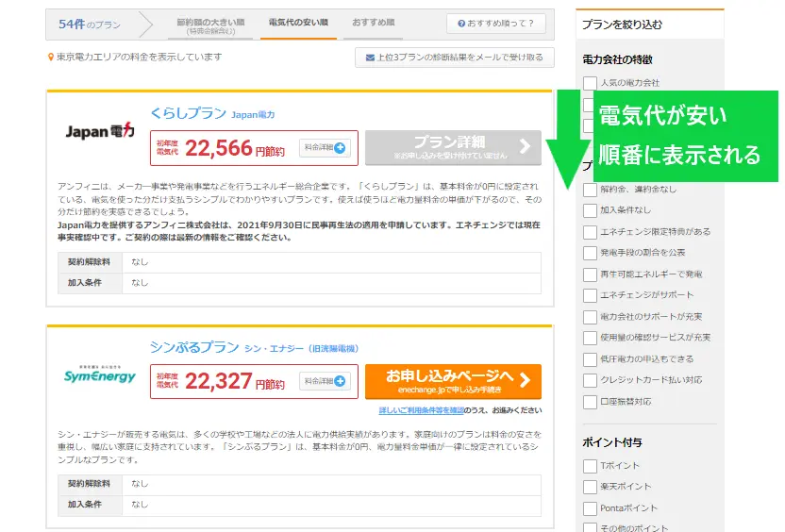The width and height of the screenshot is (785, 532).
Task: Select the おすすめ順 sort tab
Action: pyautogui.click(x=374, y=22)
